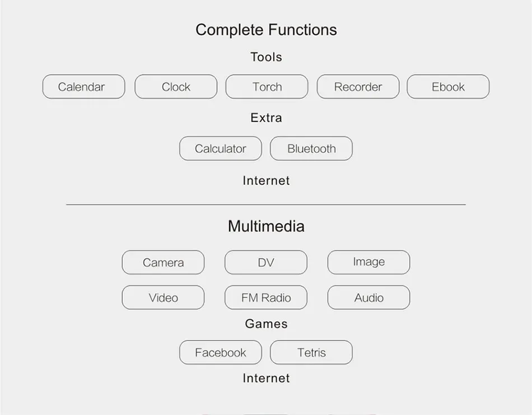Click the Calculator button
The width and height of the screenshot is (532, 415).
(x=221, y=148)
